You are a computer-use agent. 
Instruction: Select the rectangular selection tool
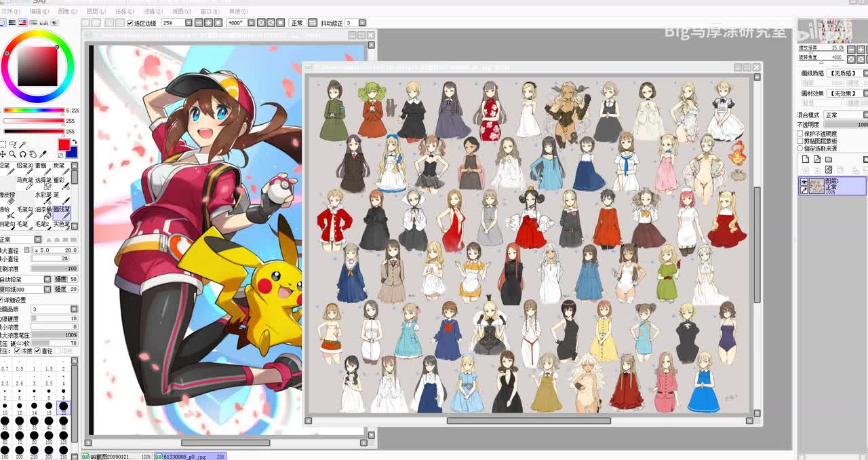[x=3, y=145]
